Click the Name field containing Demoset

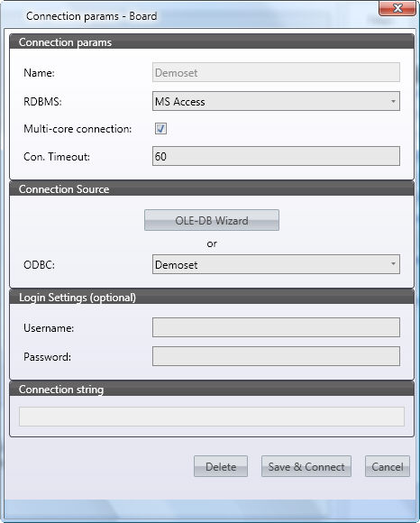[276, 72]
